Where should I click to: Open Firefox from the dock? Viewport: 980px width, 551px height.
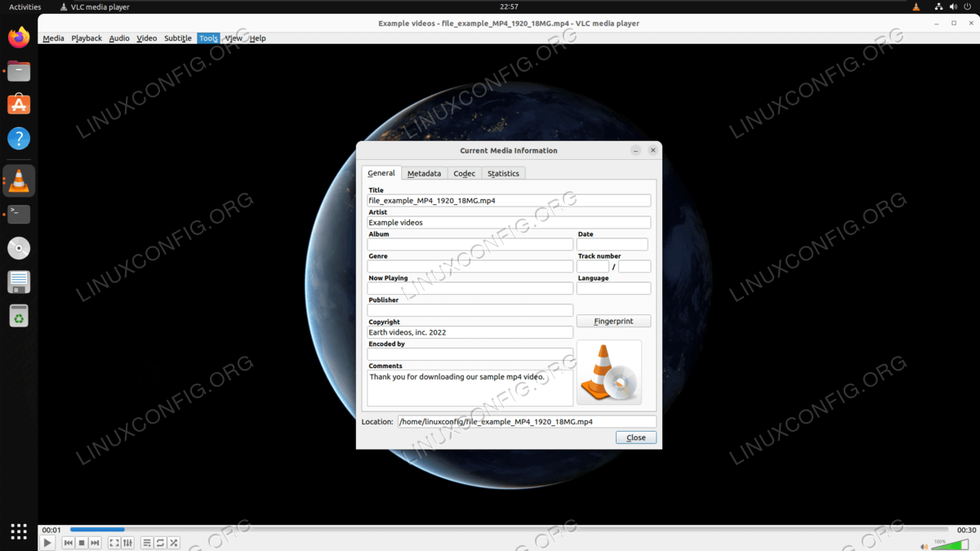click(x=19, y=37)
